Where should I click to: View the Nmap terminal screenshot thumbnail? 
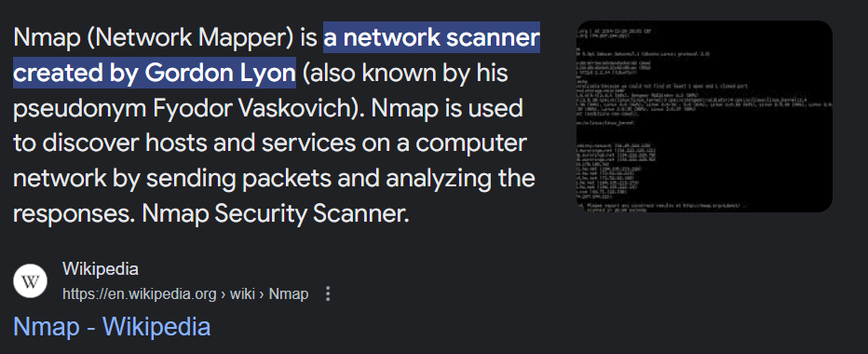pyautogui.click(x=704, y=116)
